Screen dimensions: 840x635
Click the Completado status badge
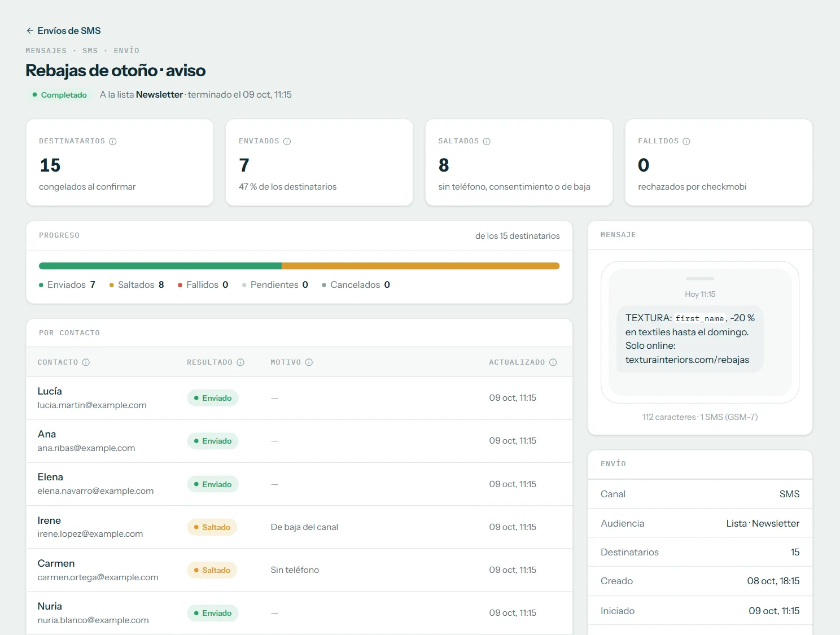[59, 95]
